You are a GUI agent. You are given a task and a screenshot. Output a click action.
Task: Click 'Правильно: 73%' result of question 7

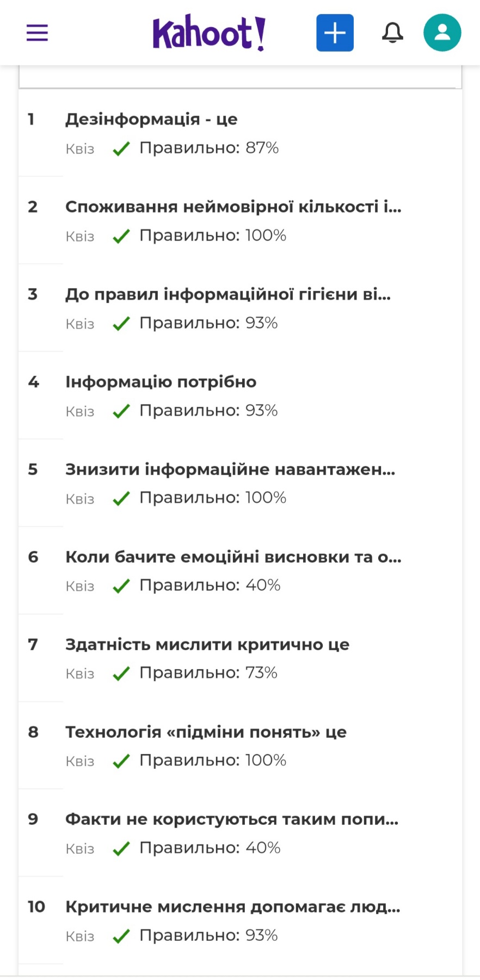click(x=208, y=673)
